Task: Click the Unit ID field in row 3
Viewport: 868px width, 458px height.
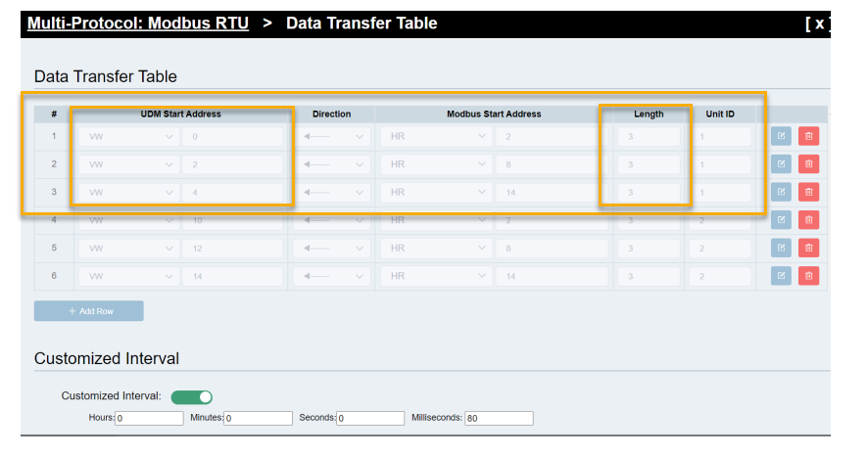Action: [x=720, y=193]
